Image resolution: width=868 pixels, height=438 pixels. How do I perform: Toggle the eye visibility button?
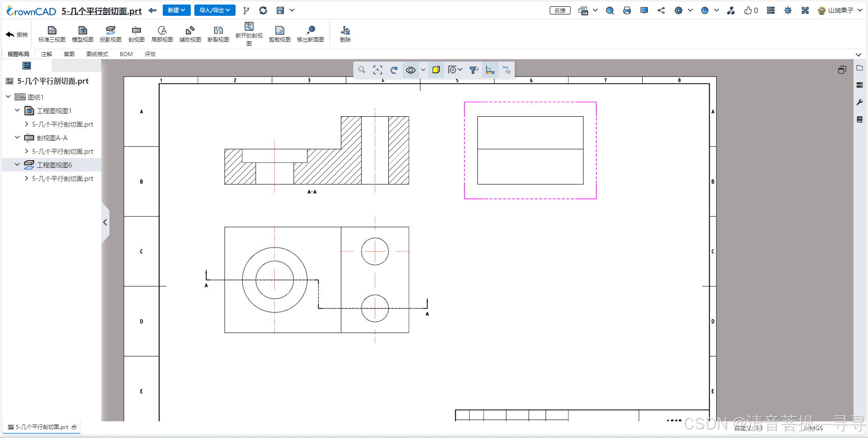tap(410, 70)
